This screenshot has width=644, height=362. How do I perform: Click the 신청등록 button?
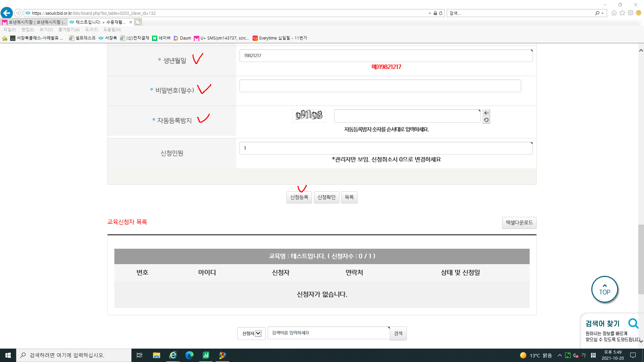tap(299, 197)
